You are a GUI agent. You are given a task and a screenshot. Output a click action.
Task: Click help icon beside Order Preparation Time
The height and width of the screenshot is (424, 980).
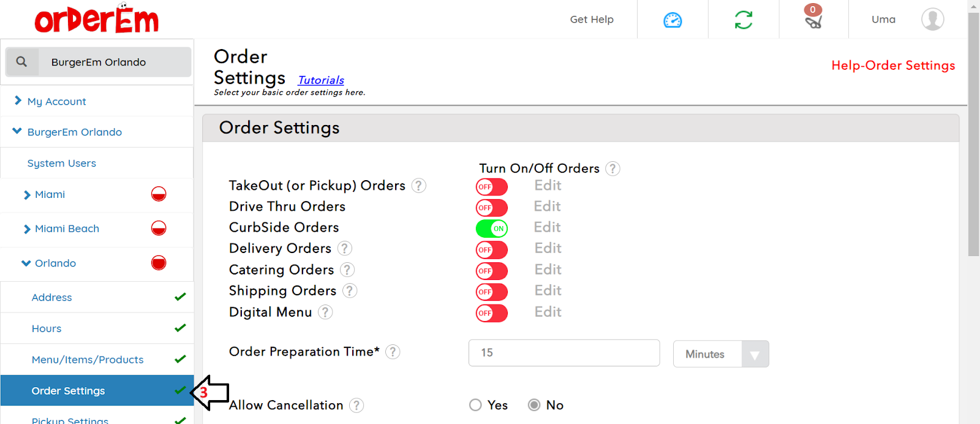[393, 352]
